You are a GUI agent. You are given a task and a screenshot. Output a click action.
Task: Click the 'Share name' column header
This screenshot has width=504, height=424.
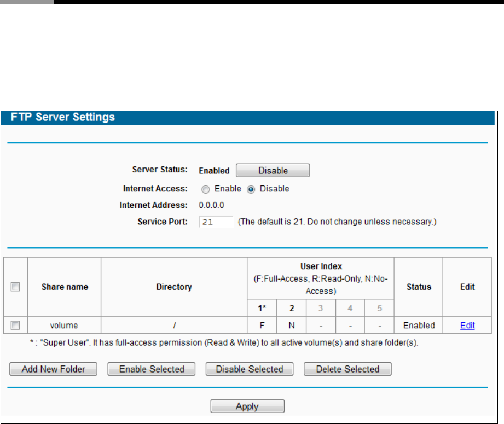[x=65, y=287]
